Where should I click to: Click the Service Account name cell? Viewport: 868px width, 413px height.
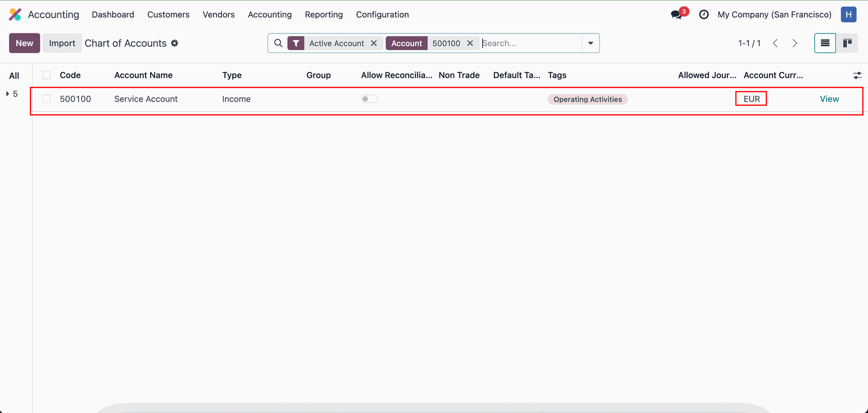(x=146, y=99)
